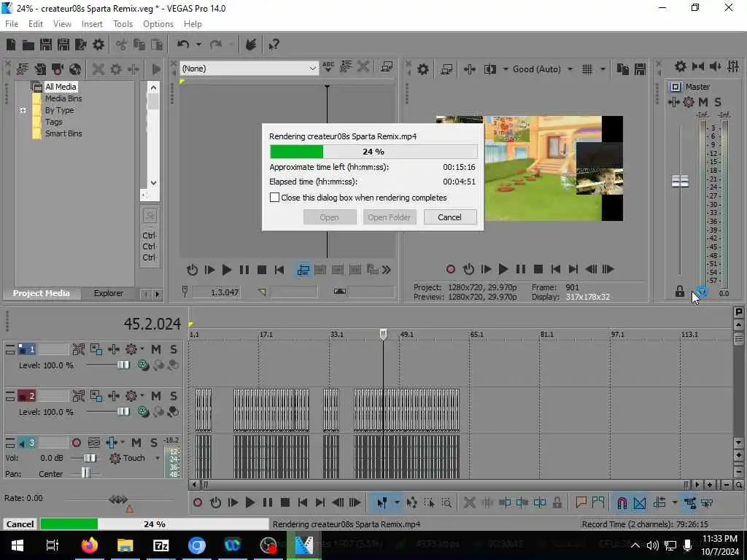Screen dimensions: 747x560
Task: Click the timeline playhead cursor marker
Action: [383, 334]
